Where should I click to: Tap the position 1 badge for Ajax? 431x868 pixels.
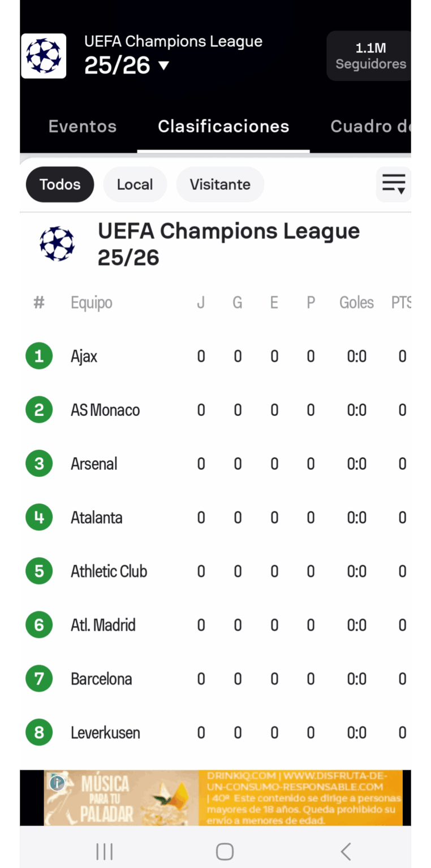click(x=39, y=356)
